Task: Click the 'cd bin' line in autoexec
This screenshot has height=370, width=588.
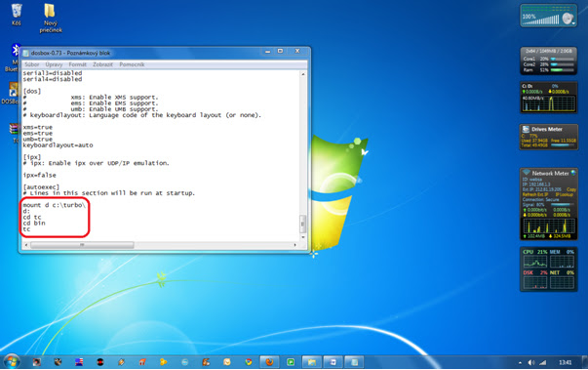Action: pyautogui.click(x=34, y=223)
